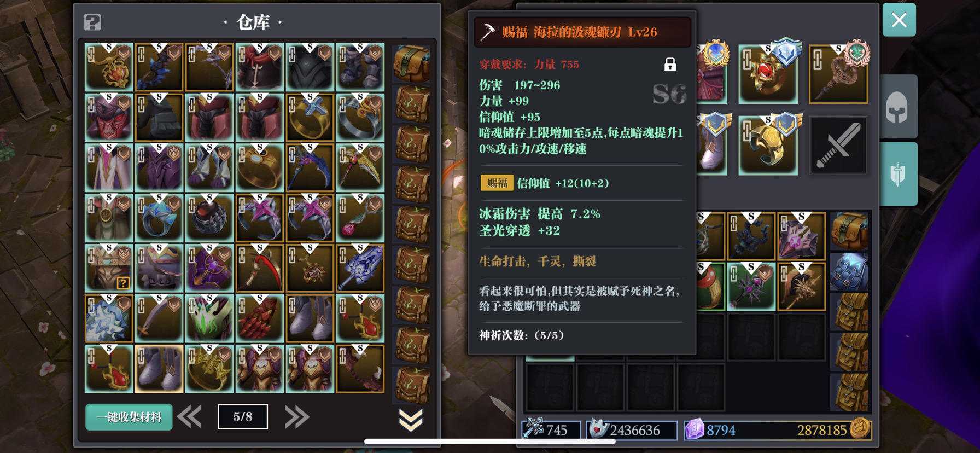980x453 pixels.
Task: Click the red demon mask item
Action: coord(109,117)
